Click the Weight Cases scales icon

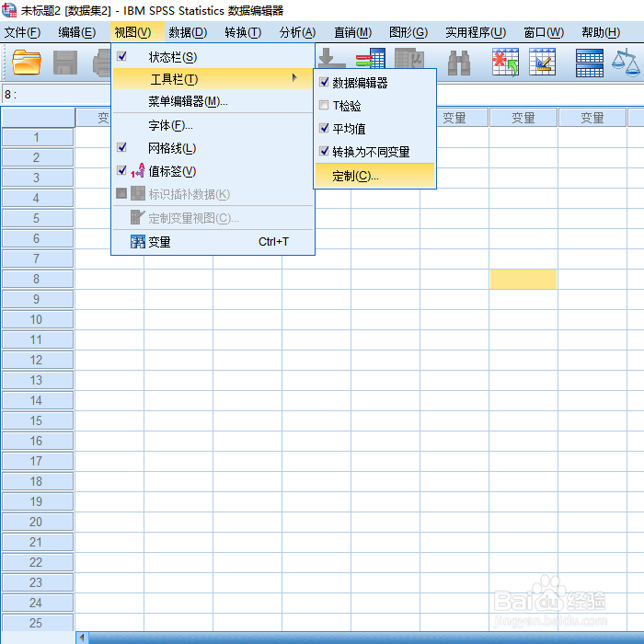pyautogui.click(x=627, y=63)
